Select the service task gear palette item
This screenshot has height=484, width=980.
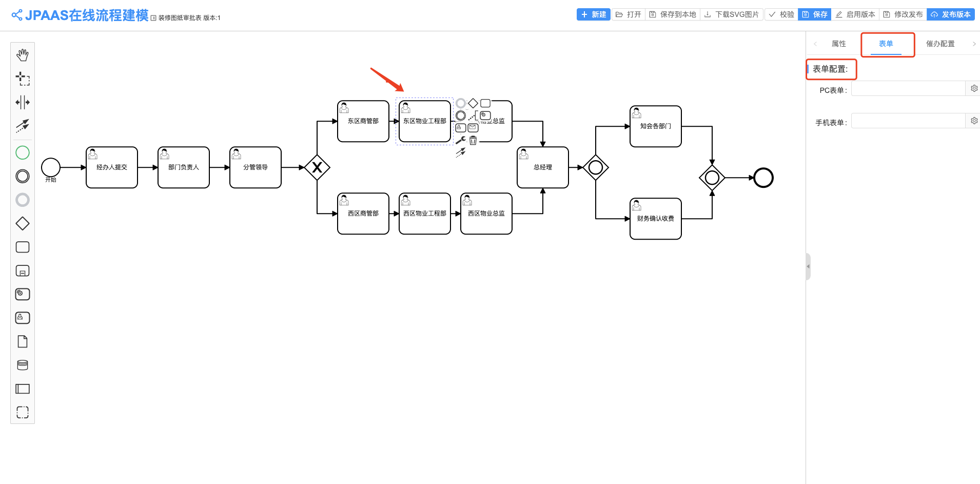23,294
